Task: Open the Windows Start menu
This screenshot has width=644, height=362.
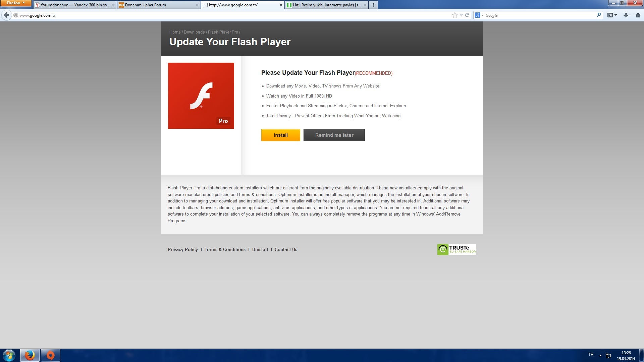Action: (9, 355)
